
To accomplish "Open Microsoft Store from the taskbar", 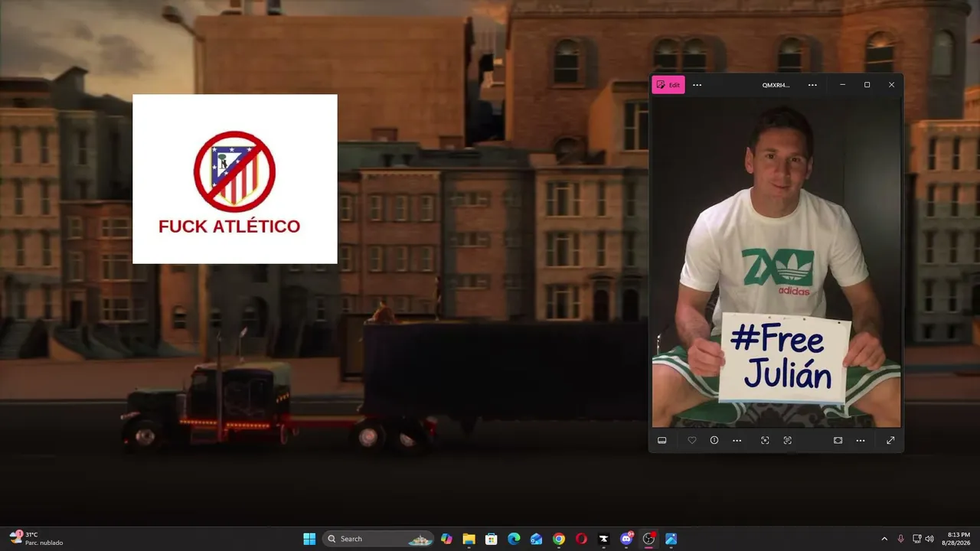I will pyautogui.click(x=492, y=539).
